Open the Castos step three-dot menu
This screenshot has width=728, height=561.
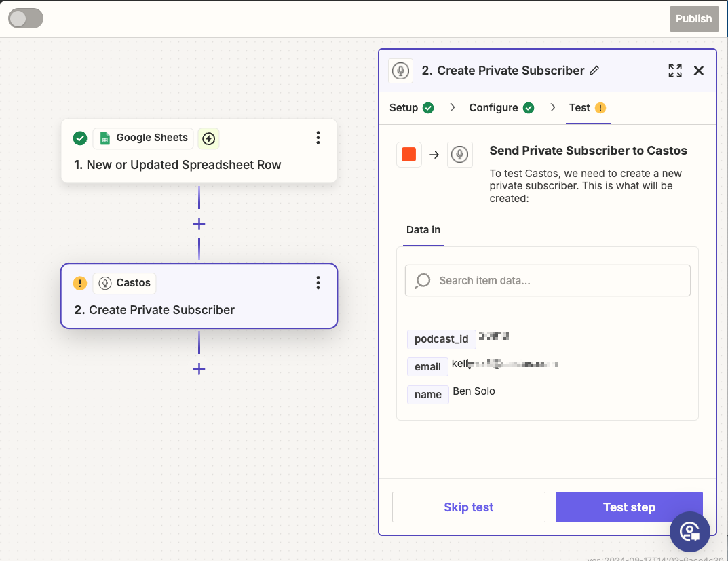[318, 283]
